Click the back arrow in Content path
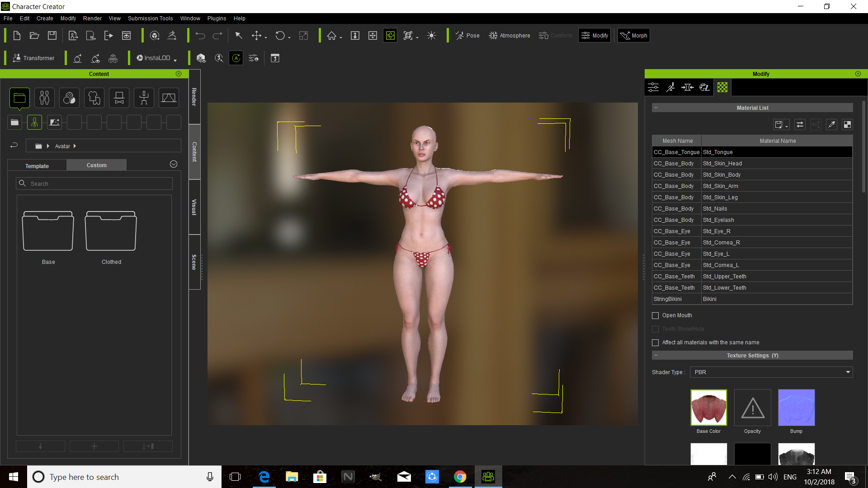Viewport: 868px width, 488px height. 14,145
